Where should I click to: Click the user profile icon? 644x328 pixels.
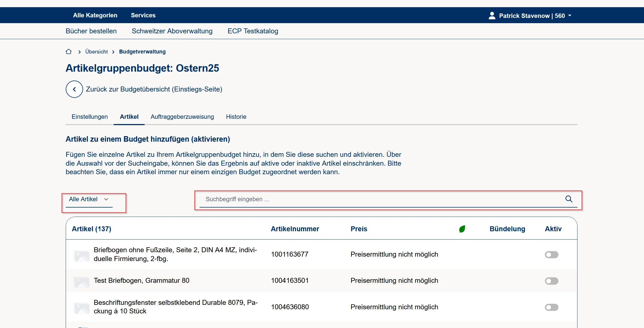tap(492, 15)
